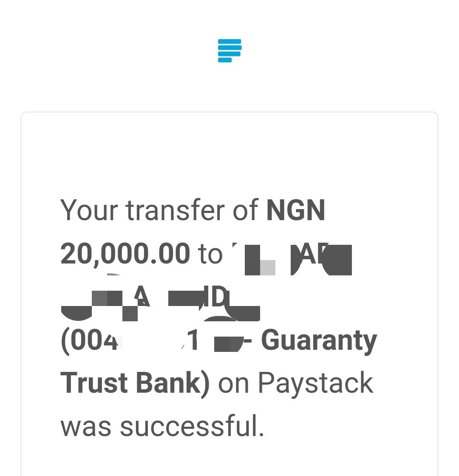The image size is (459, 476).
Task: Click the redacted recipient name beside "to"
Action: (292, 259)
